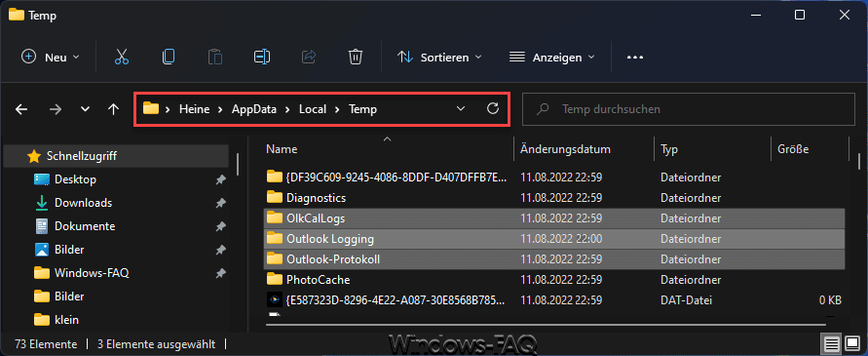The image size is (868, 356).
Task: Click the Downloads arrow icon in sidebar
Action: point(42,203)
